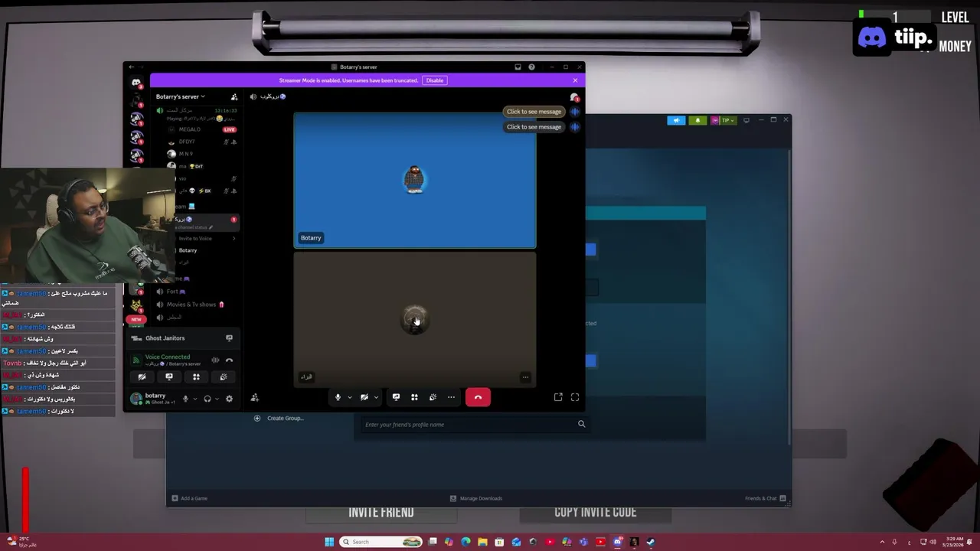
Task: Open Discord icon on the taskbar
Action: tap(617, 542)
